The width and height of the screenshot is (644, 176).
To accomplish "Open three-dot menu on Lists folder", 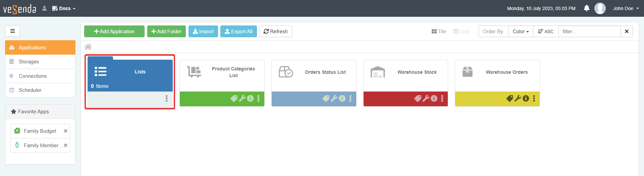I will tap(166, 98).
